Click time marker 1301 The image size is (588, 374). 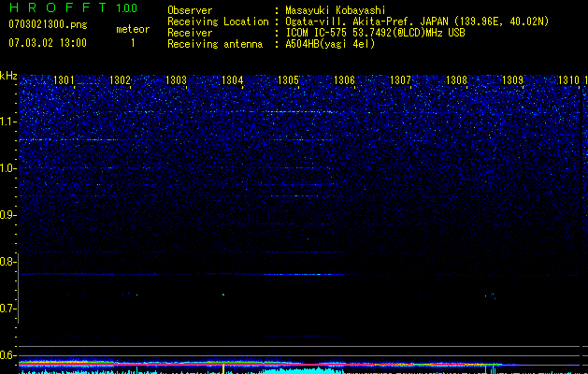[x=64, y=80]
